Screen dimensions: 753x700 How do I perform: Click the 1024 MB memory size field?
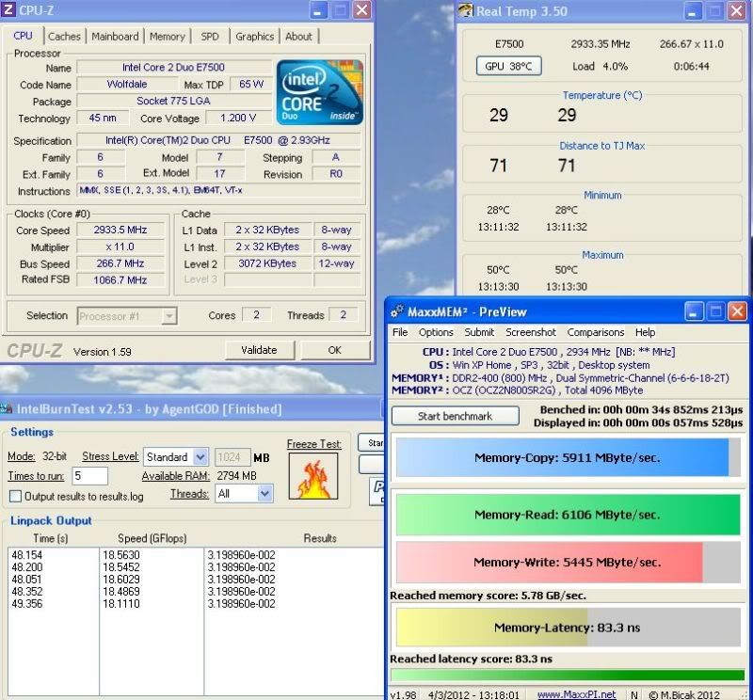(x=232, y=457)
